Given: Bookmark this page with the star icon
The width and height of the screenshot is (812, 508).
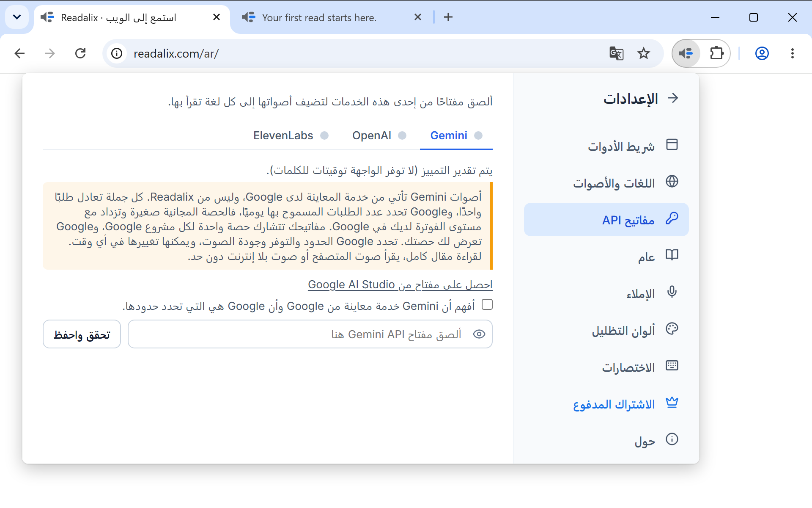Looking at the screenshot, I should coord(644,53).
